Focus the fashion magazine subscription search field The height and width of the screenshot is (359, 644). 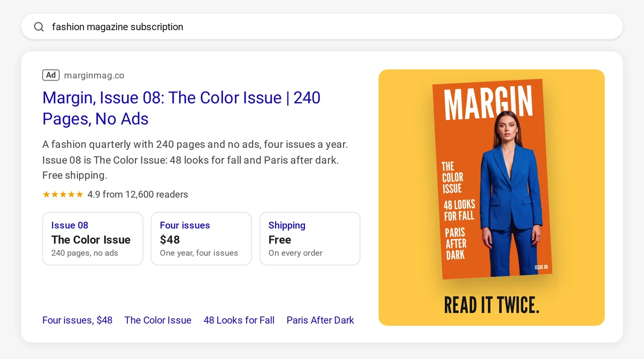tap(322, 27)
